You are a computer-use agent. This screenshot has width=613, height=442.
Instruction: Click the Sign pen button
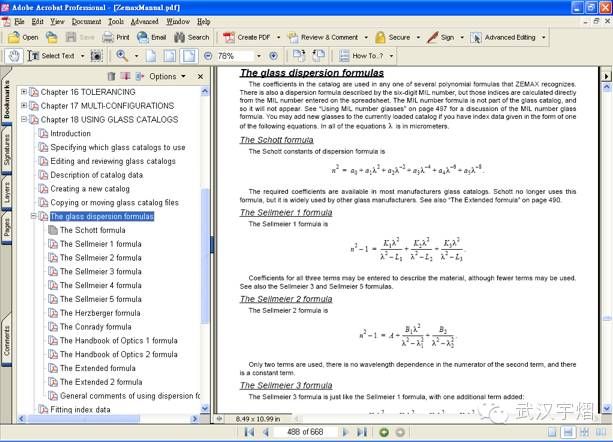coord(441,38)
